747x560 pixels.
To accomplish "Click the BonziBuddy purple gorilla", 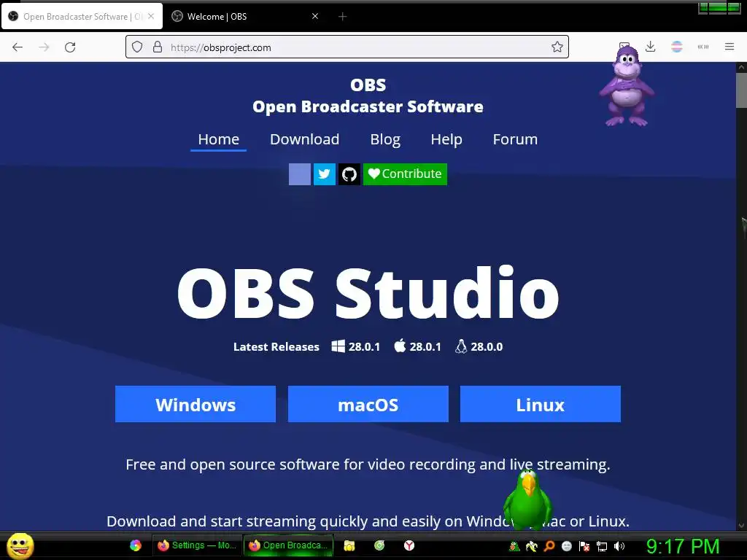I will point(627,86).
